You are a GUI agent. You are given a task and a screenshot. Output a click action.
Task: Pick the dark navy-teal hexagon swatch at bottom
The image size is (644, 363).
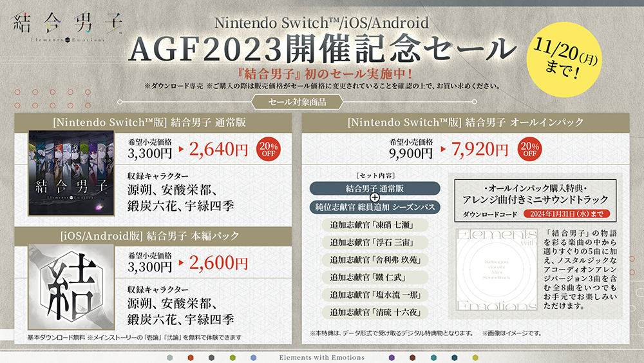pos(454,358)
